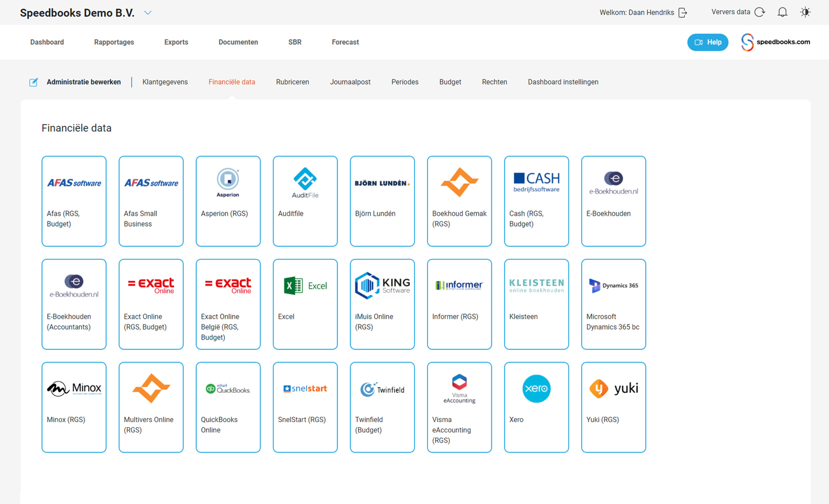Viewport: 829px width, 504px height.
Task: Pick the Yuki (RGS) integration logo
Action: (613, 389)
